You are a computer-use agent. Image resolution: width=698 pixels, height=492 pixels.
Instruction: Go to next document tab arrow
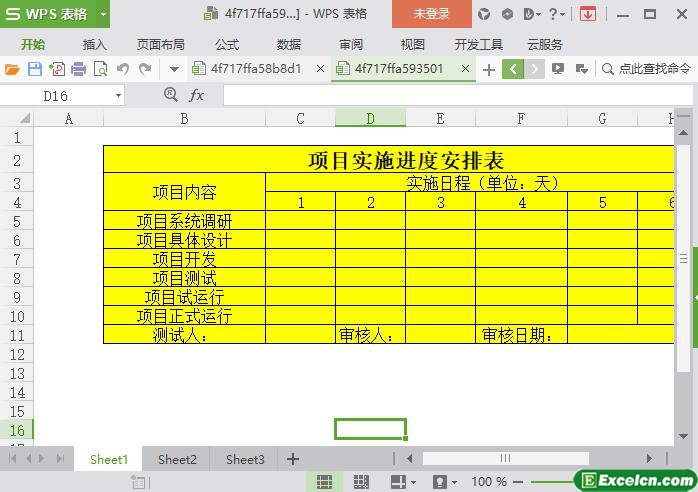tap(534, 69)
